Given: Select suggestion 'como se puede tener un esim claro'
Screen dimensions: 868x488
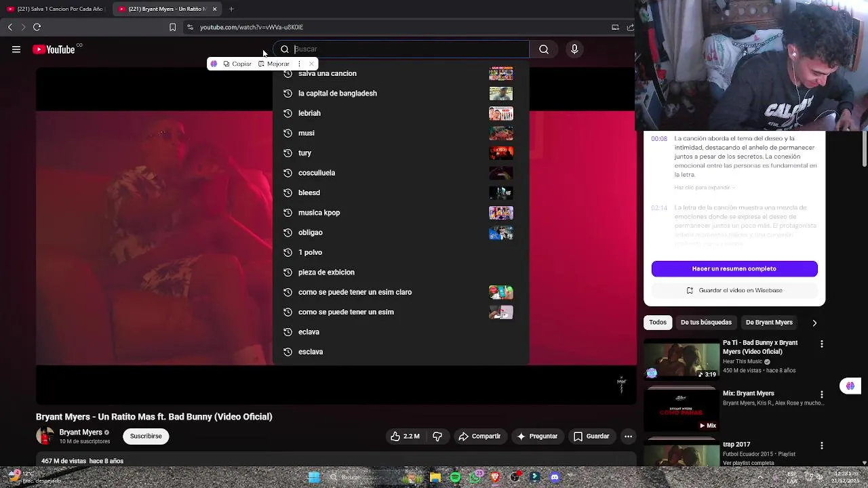Looking at the screenshot, I should pyautogui.click(x=401, y=292).
